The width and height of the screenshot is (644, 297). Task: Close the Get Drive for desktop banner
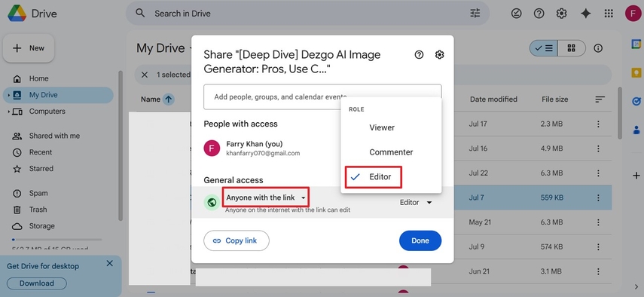110,263
